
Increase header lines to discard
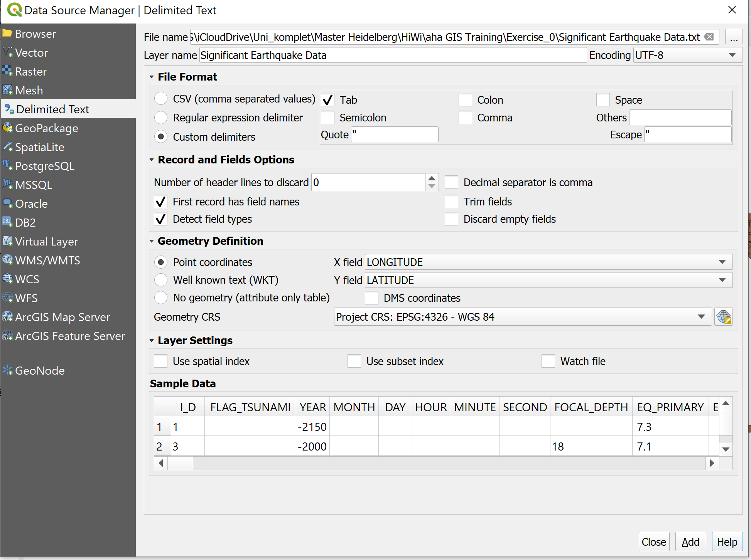click(x=432, y=178)
